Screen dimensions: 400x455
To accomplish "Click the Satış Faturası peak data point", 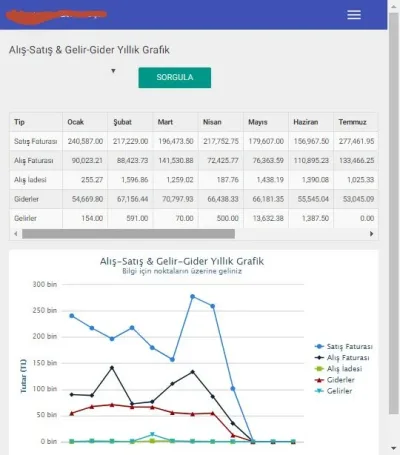I will coord(192,296).
